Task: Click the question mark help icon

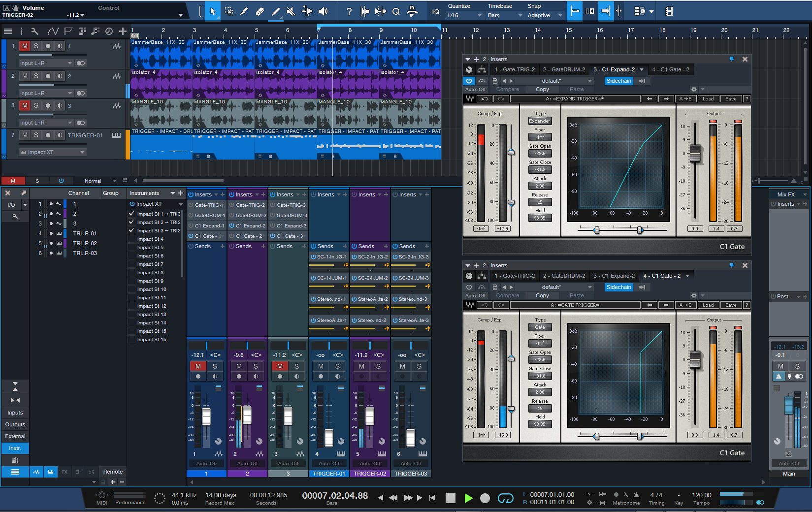Action: pos(349,11)
